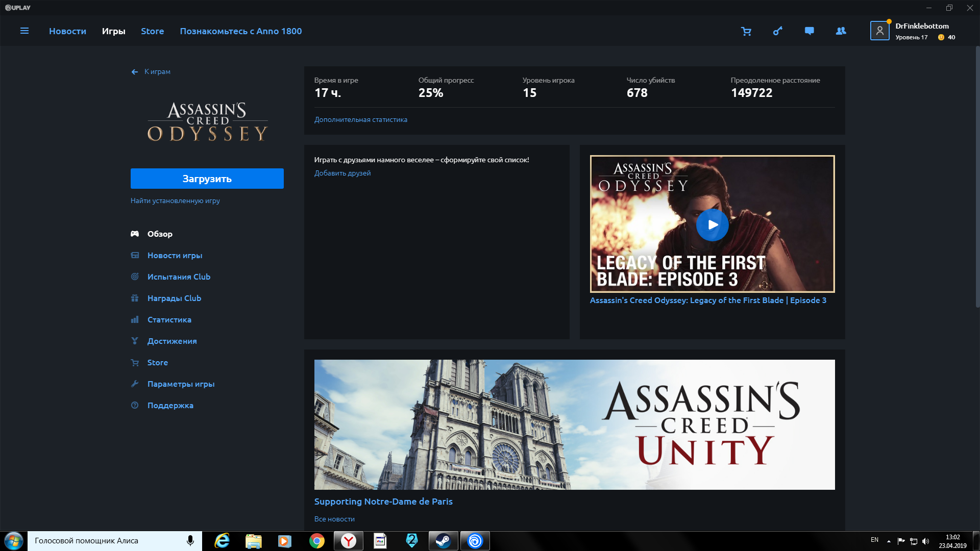This screenshot has width=980, height=551.
Task: Click the Uplay taskbar icon
Action: [x=475, y=541]
